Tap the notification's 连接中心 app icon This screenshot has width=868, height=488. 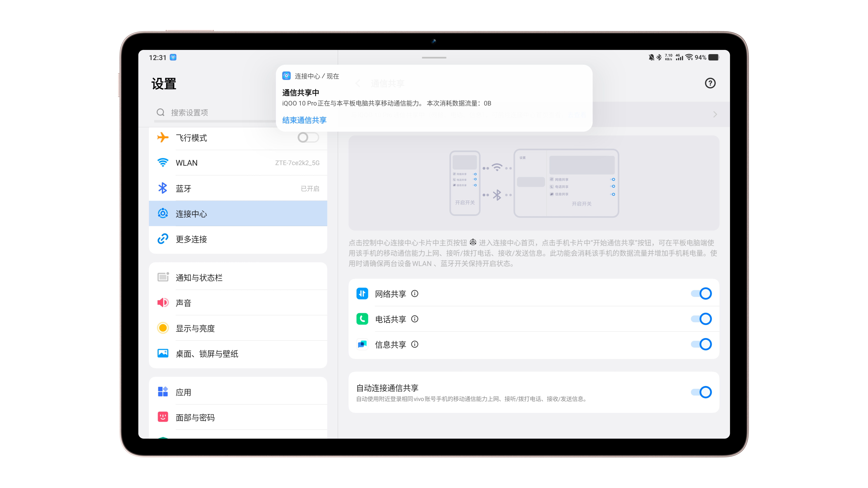pos(286,76)
